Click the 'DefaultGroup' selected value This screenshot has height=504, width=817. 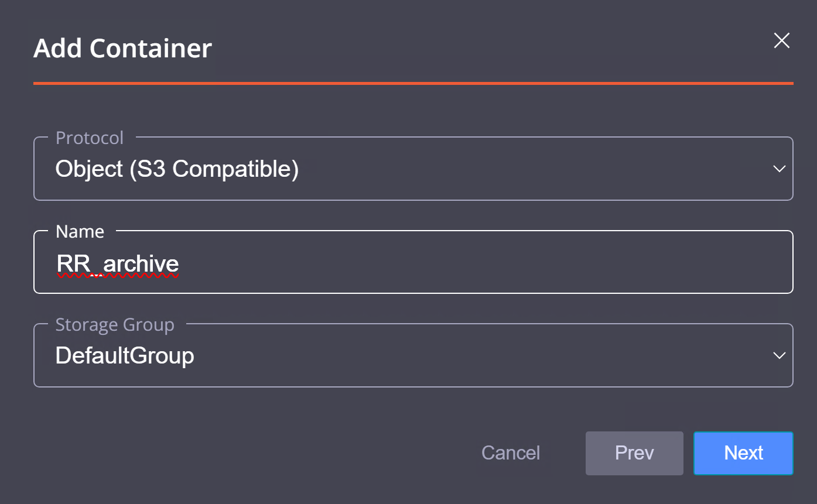(125, 356)
